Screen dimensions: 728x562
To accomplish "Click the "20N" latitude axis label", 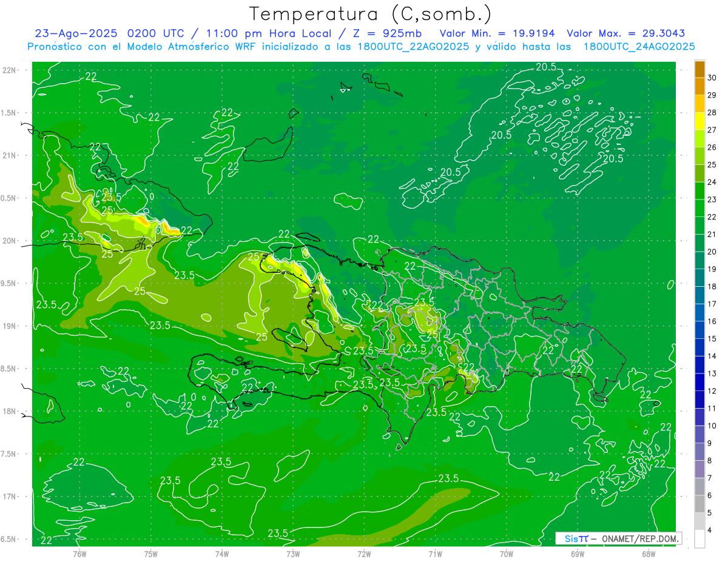I will coord(10,241).
